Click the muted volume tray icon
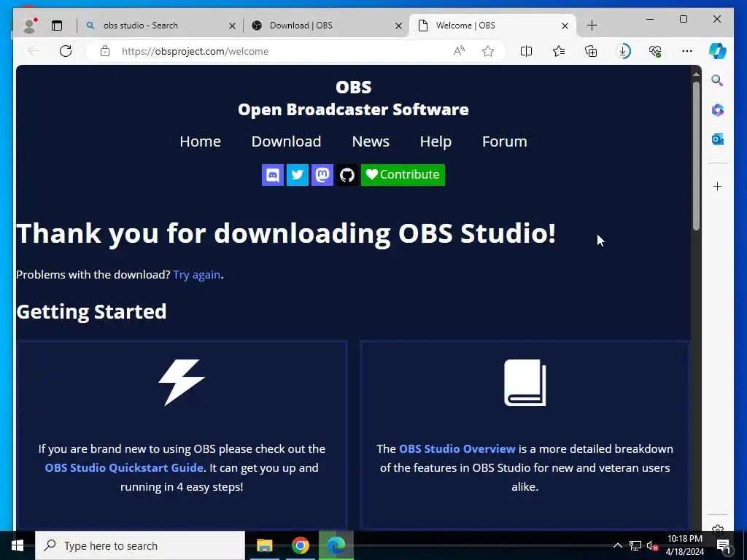Screen dimensions: 747x560 tap(652, 545)
